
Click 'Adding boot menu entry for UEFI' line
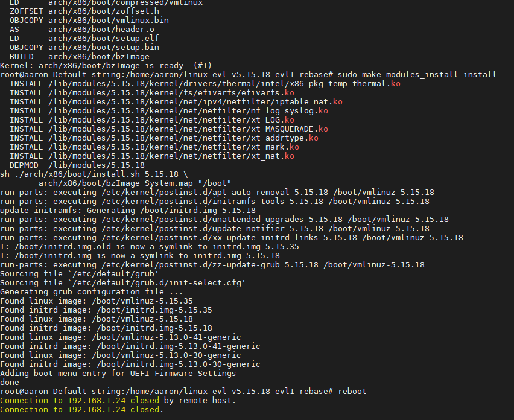[118, 373]
